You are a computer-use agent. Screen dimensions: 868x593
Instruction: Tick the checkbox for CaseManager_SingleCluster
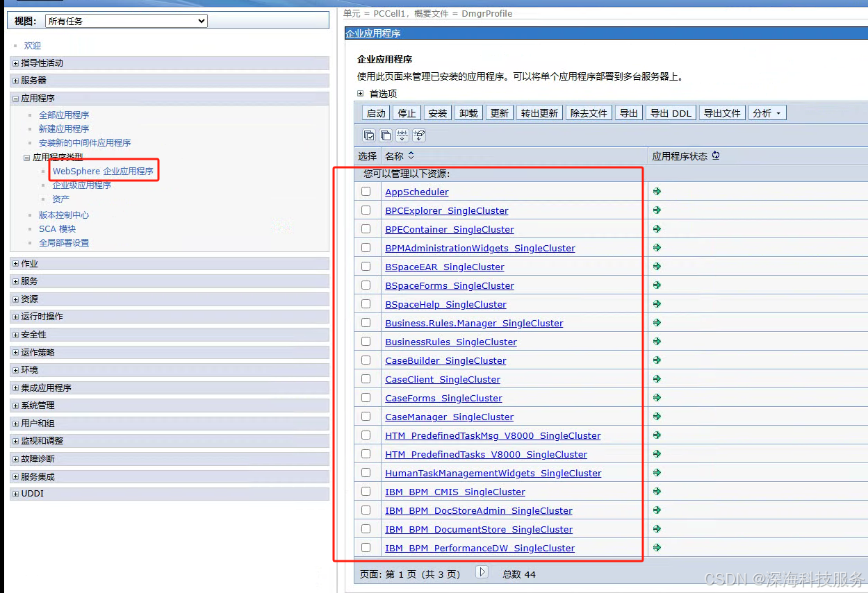(x=366, y=417)
